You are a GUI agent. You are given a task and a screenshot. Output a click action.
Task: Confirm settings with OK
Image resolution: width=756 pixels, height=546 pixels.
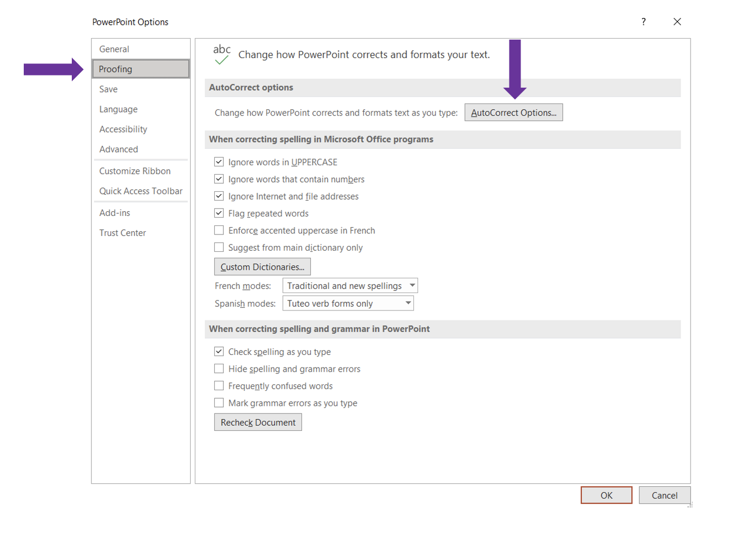[x=607, y=495]
